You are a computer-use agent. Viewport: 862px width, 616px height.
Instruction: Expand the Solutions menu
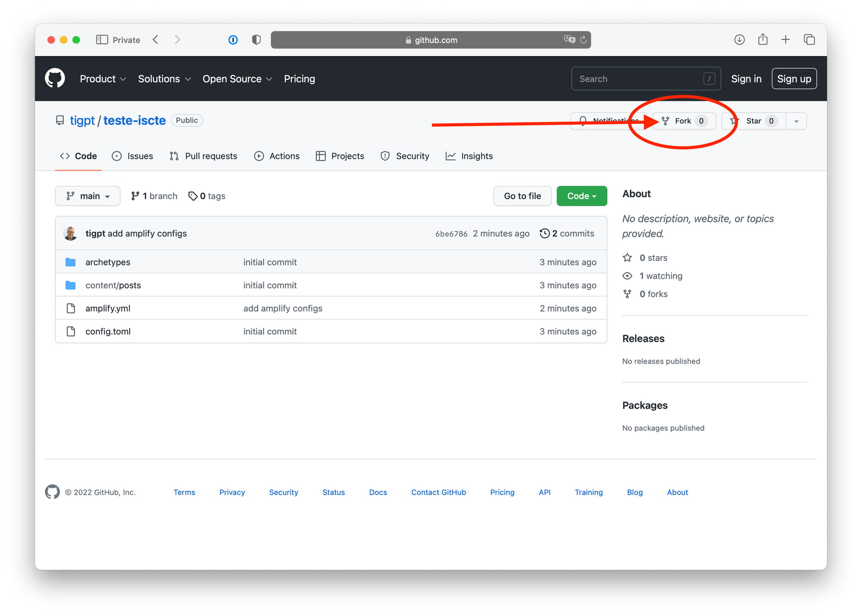pos(164,79)
